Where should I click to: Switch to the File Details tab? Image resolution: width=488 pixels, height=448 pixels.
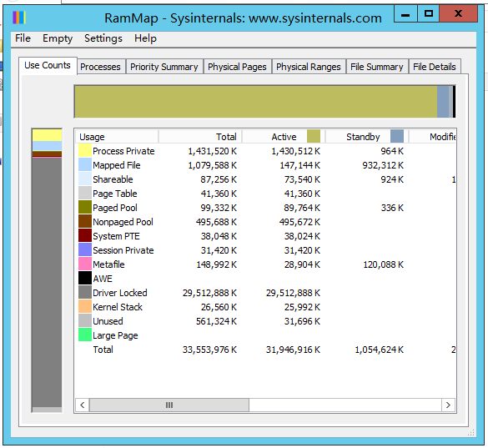435,67
